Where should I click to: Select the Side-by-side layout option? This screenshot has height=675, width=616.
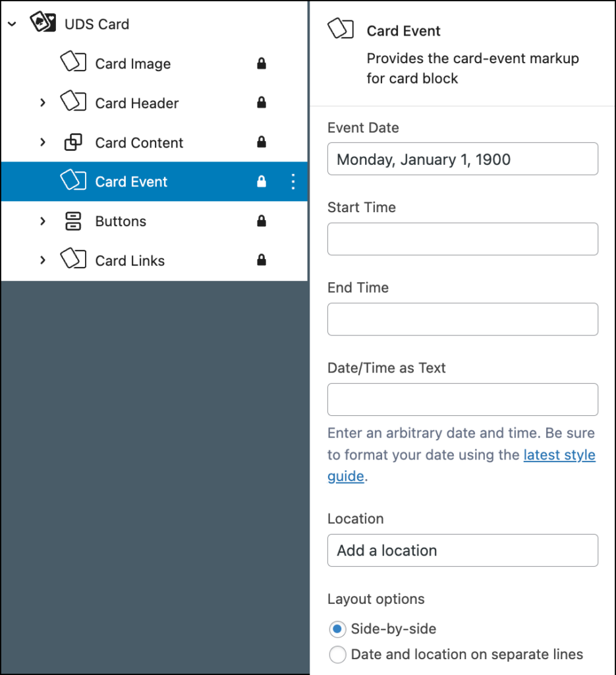click(337, 630)
